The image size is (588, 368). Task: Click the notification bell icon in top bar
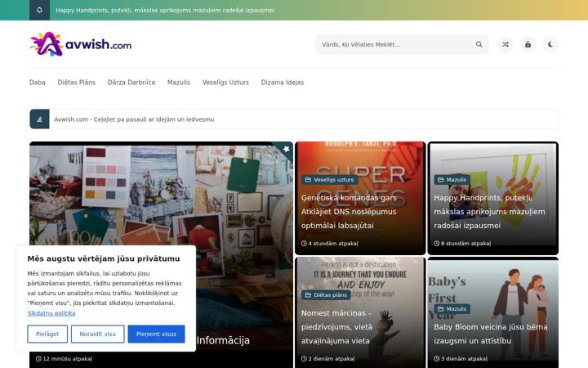click(x=39, y=10)
